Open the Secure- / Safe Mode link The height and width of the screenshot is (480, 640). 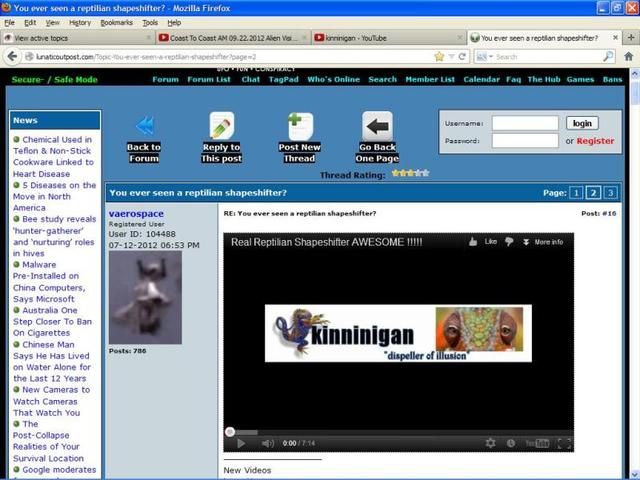tap(55, 80)
